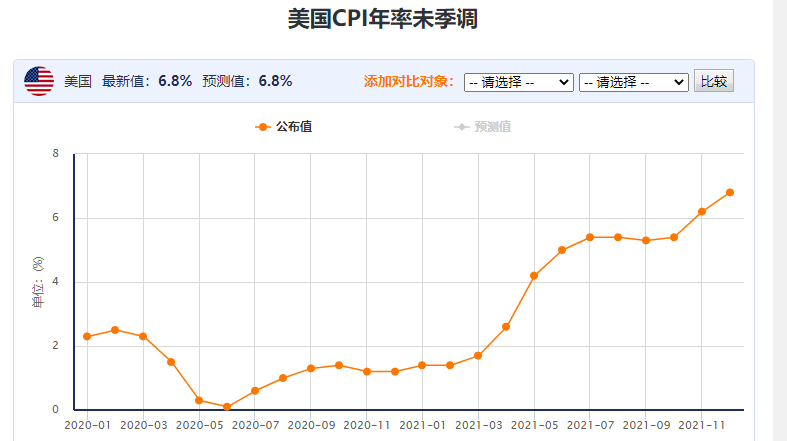Viewport: 787px width, 441px height.
Task: Pick the data point above 2021-01
Action: (422, 365)
